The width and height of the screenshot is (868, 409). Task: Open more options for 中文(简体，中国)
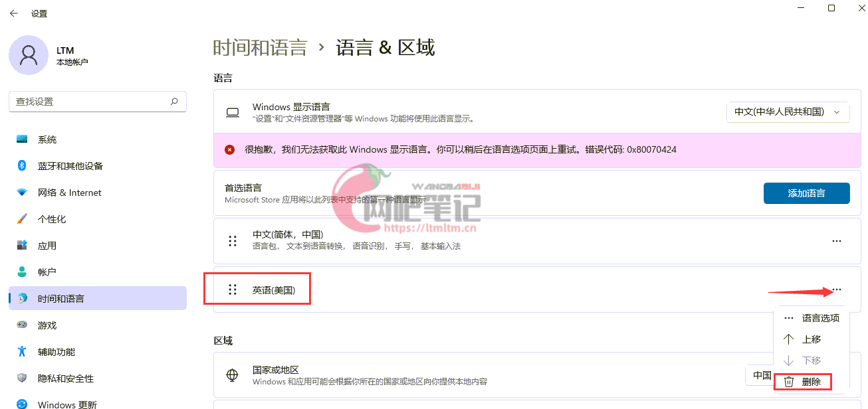tap(837, 241)
